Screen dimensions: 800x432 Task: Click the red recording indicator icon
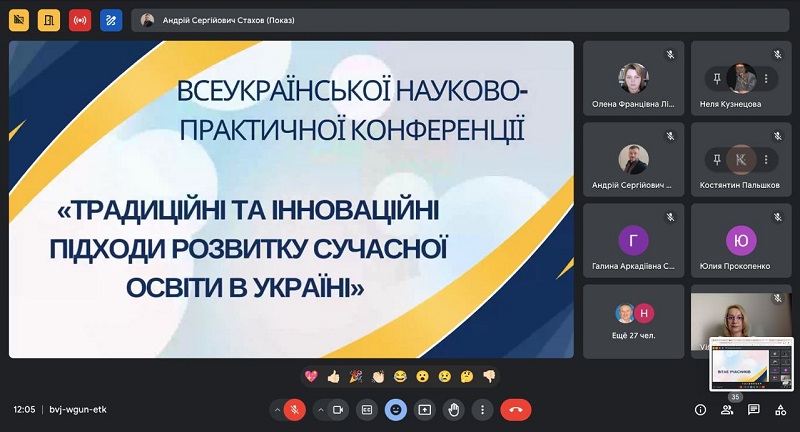coord(79,19)
